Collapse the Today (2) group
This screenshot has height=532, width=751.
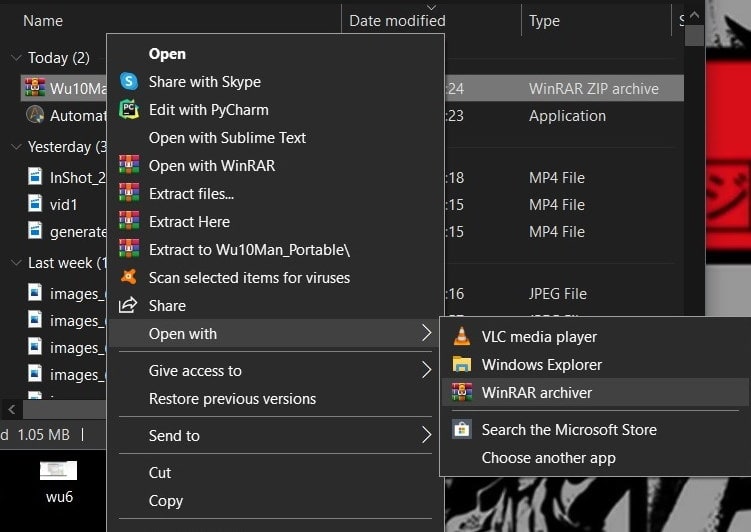point(16,57)
